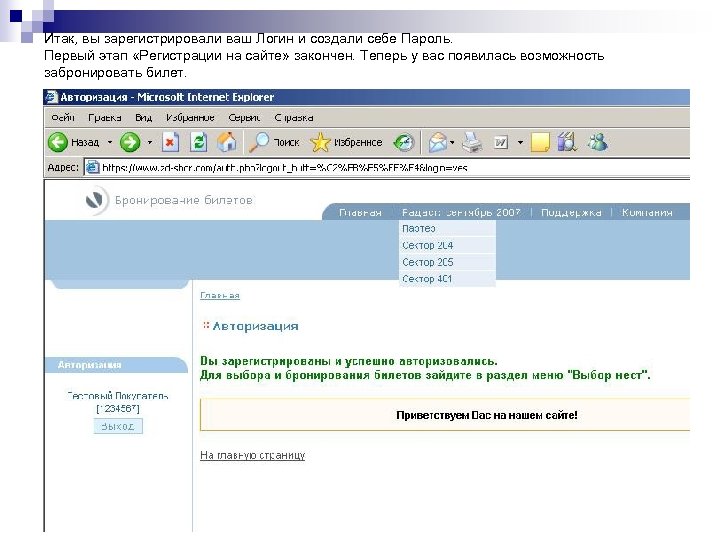
Task: Select the Главная tab in site navigation
Action: pos(360,213)
